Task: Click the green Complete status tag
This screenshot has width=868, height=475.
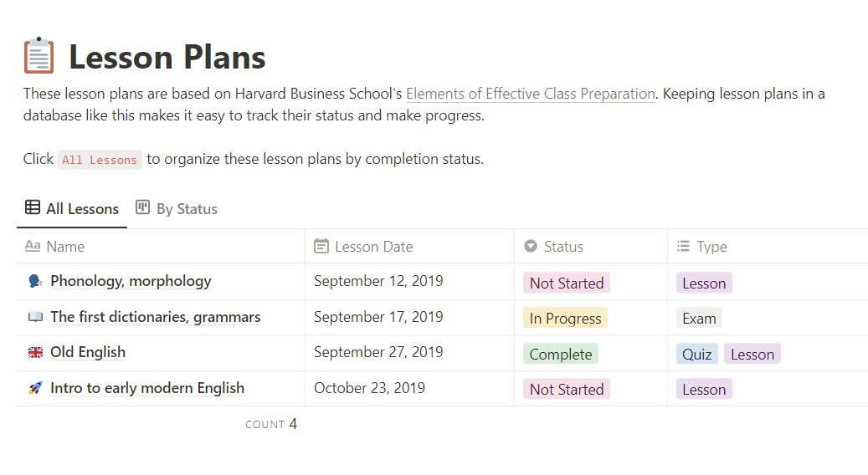Action: tap(561, 355)
